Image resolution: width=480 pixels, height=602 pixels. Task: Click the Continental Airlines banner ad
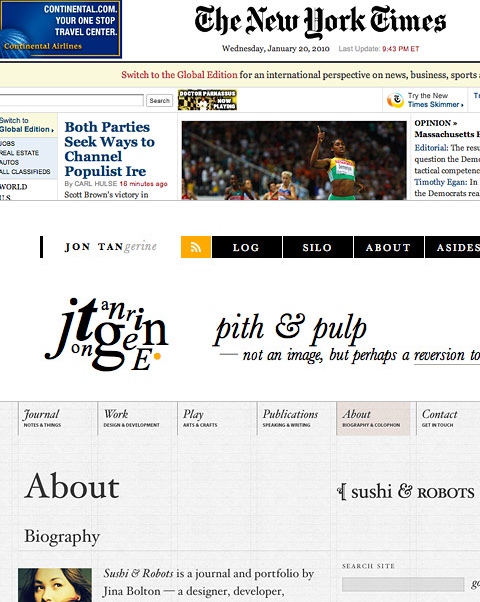(x=61, y=29)
